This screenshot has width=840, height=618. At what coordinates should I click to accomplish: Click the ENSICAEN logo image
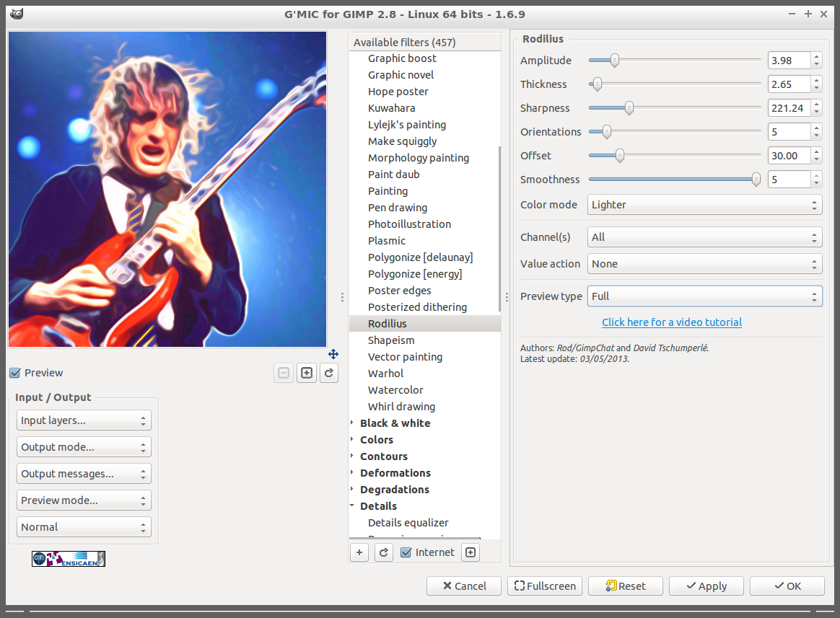69,559
